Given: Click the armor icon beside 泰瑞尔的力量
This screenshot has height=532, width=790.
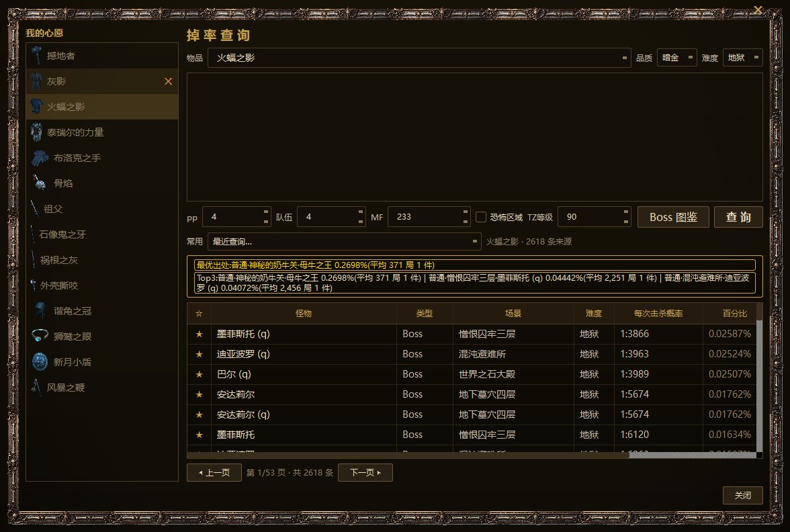Looking at the screenshot, I should pos(36,132).
